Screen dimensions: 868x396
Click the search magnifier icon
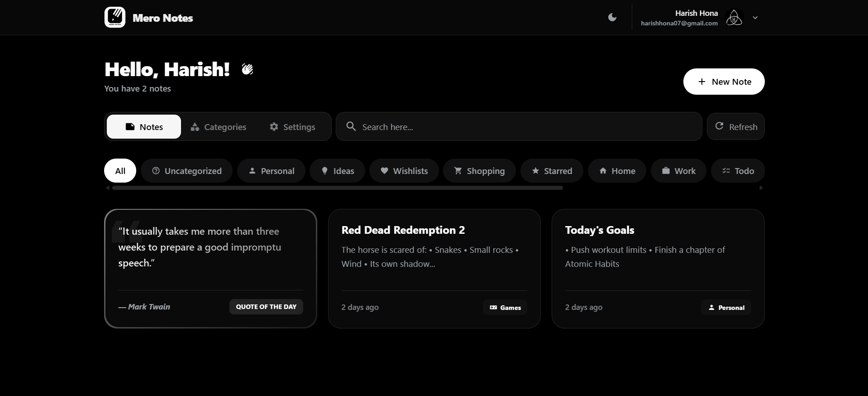[351, 126]
